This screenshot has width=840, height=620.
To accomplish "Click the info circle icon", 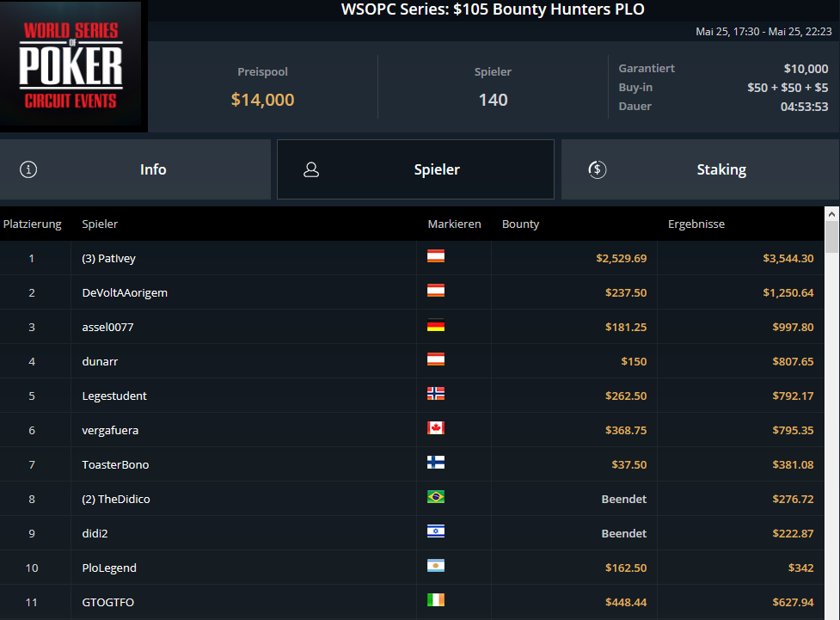I will coord(28,169).
